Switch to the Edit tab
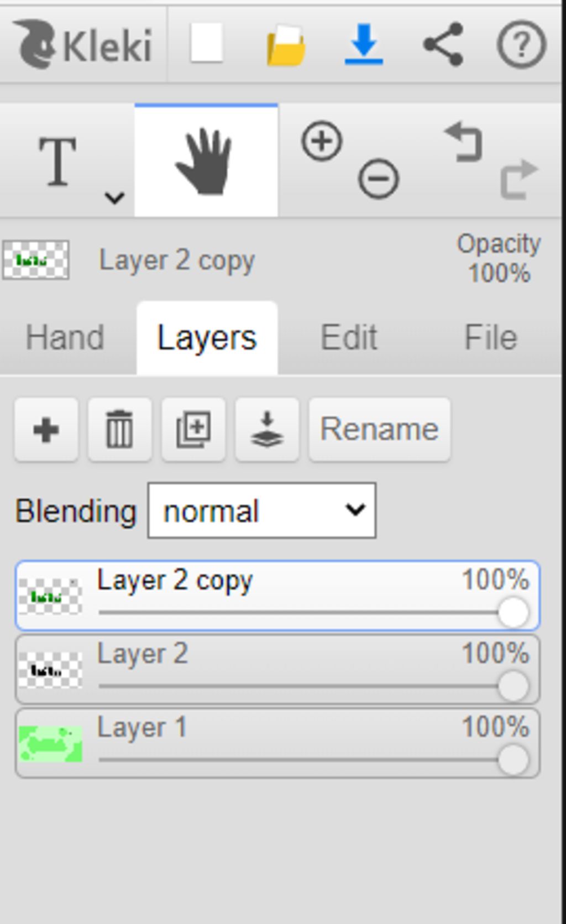 349,337
